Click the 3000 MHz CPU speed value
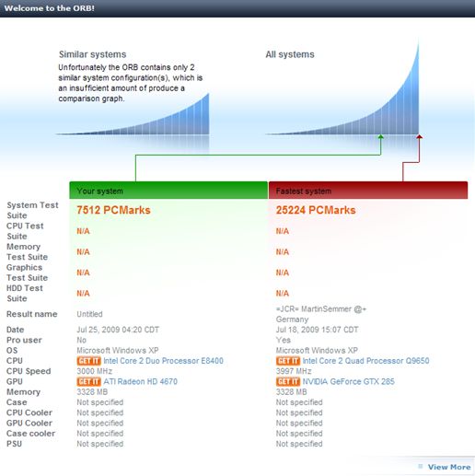475x476 pixels. click(95, 371)
